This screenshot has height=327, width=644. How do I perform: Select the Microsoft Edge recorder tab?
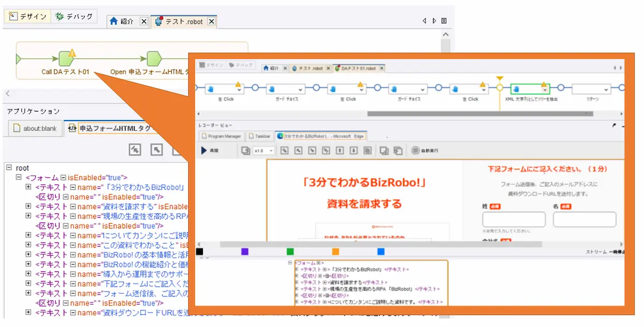click(x=320, y=136)
